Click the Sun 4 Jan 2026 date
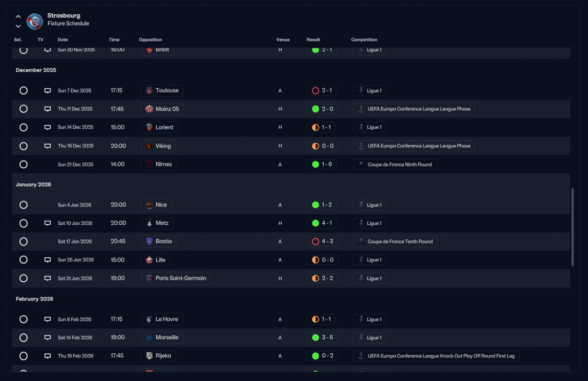This screenshot has width=588, height=381. [x=74, y=205]
